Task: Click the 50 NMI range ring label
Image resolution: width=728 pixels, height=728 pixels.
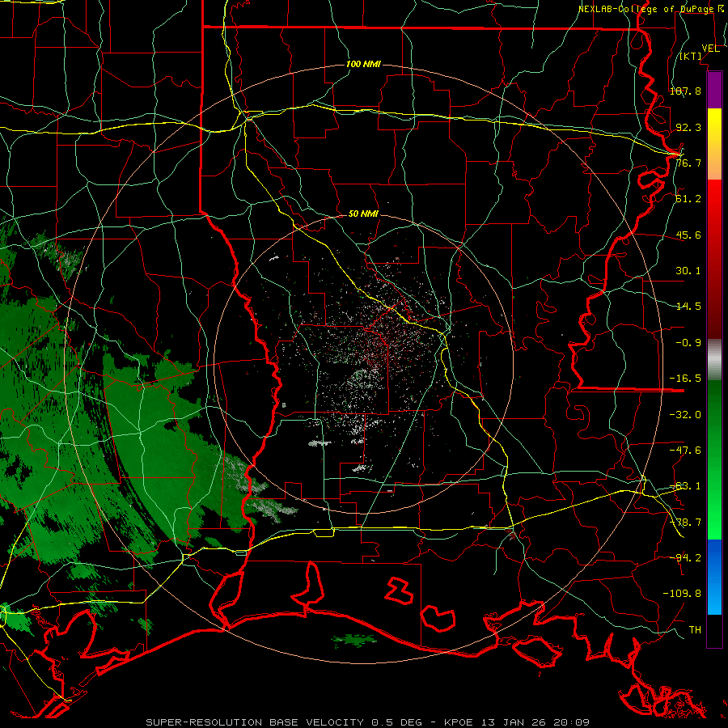Action: (363, 214)
